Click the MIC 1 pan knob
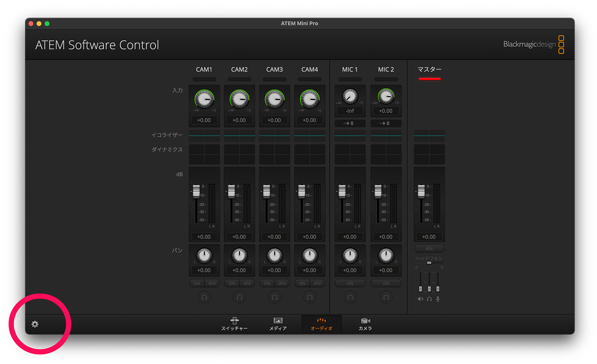This screenshot has width=597, height=364. [350, 255]
